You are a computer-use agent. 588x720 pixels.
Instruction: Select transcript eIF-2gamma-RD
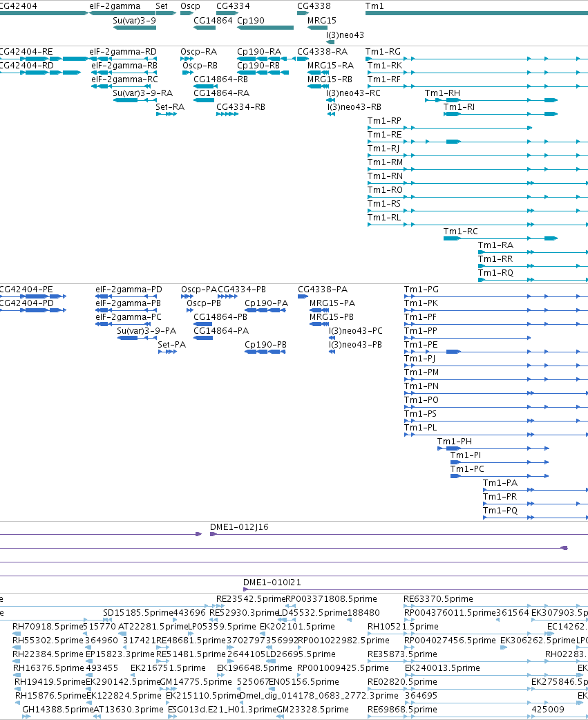[123, 52]
